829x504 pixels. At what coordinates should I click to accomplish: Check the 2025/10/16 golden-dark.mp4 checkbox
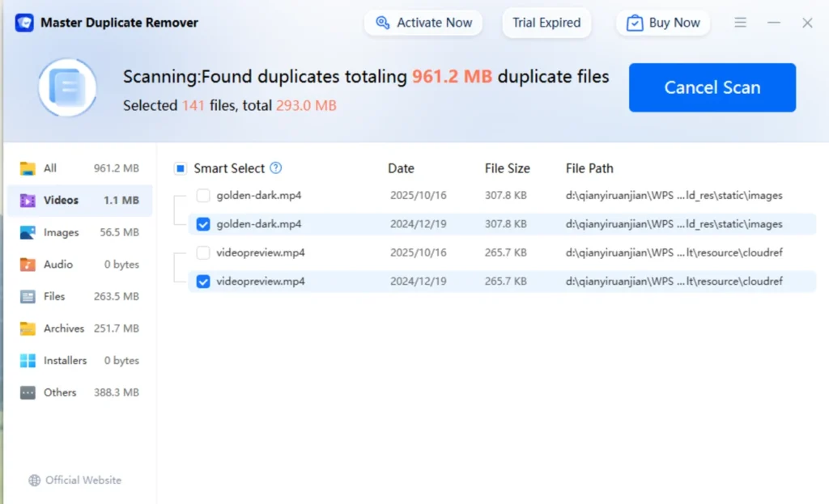(203, 196)
